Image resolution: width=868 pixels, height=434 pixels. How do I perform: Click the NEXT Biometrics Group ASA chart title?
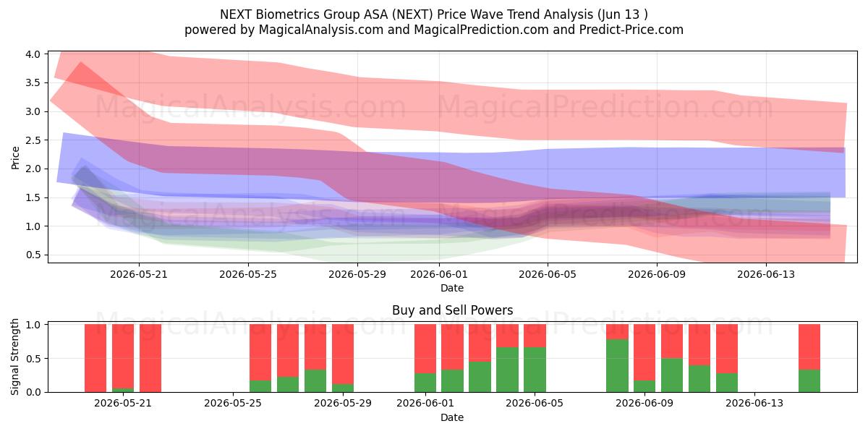(x=434, y=14)
